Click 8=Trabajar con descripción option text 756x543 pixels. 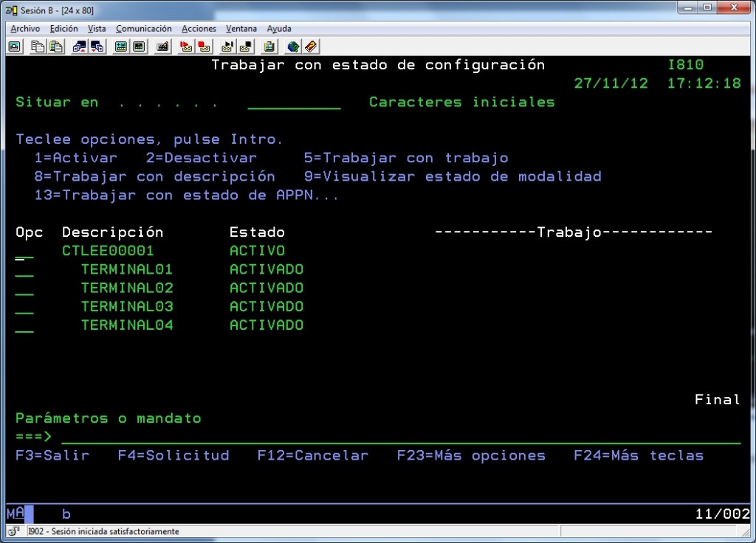(155, 177)
